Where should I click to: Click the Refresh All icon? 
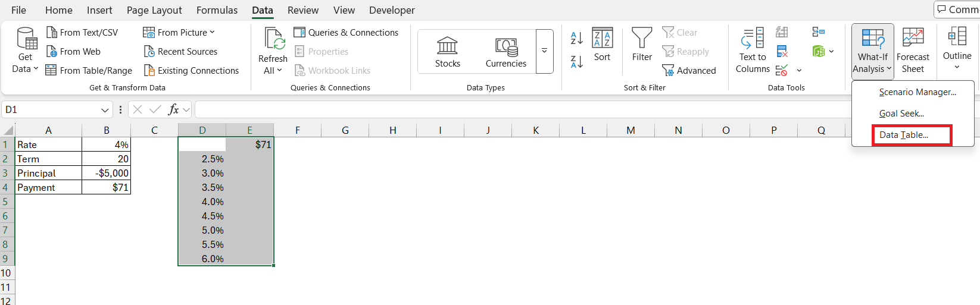[x=274, y=39]
